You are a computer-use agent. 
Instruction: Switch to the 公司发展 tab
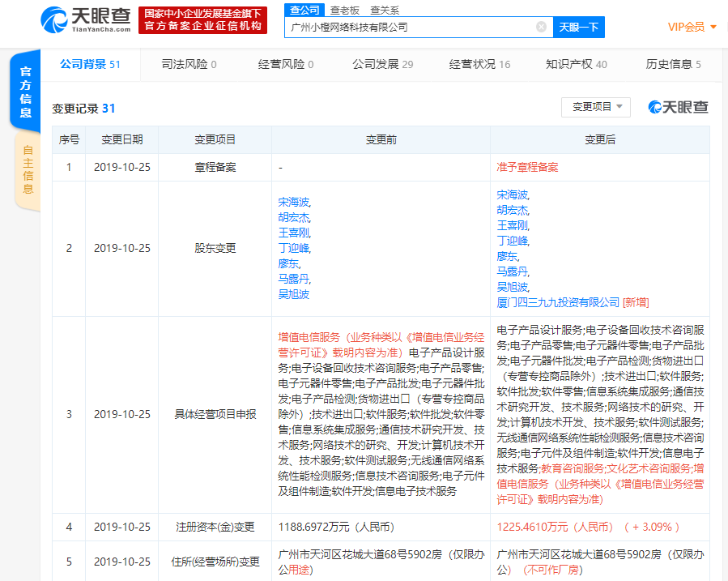click(x=382, y=64)
